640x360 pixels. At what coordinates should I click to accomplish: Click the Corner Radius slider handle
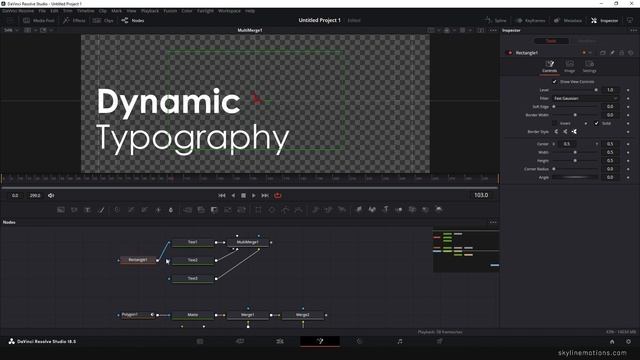554,169
